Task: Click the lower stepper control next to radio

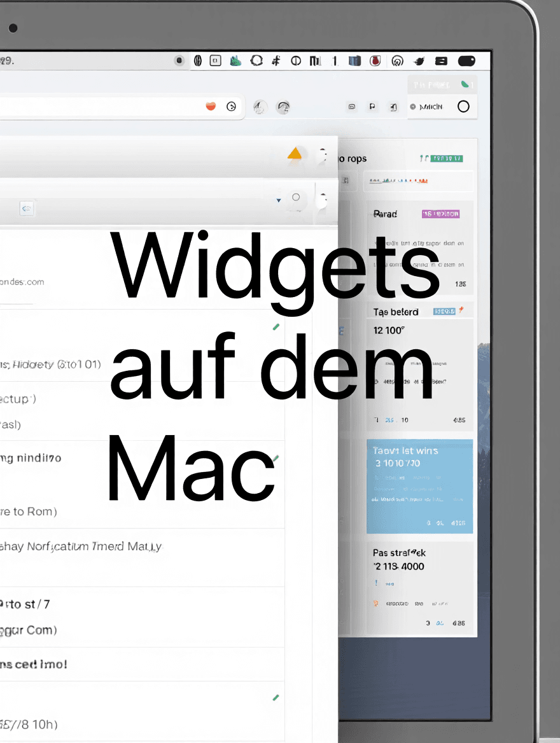Action: [323, 200]
